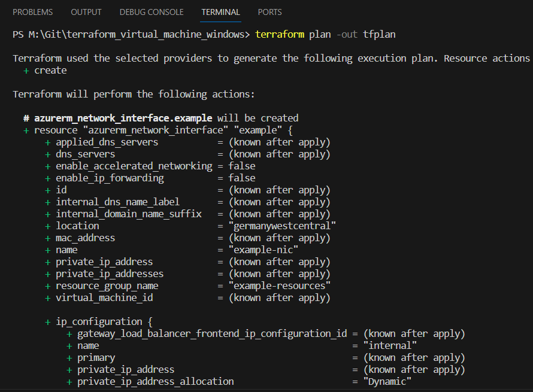Image resolution: width=533 pixels, height=392 pixels.
Task: Click 'enable_ip_forwarding' attribute
Action: click(110, 178)
